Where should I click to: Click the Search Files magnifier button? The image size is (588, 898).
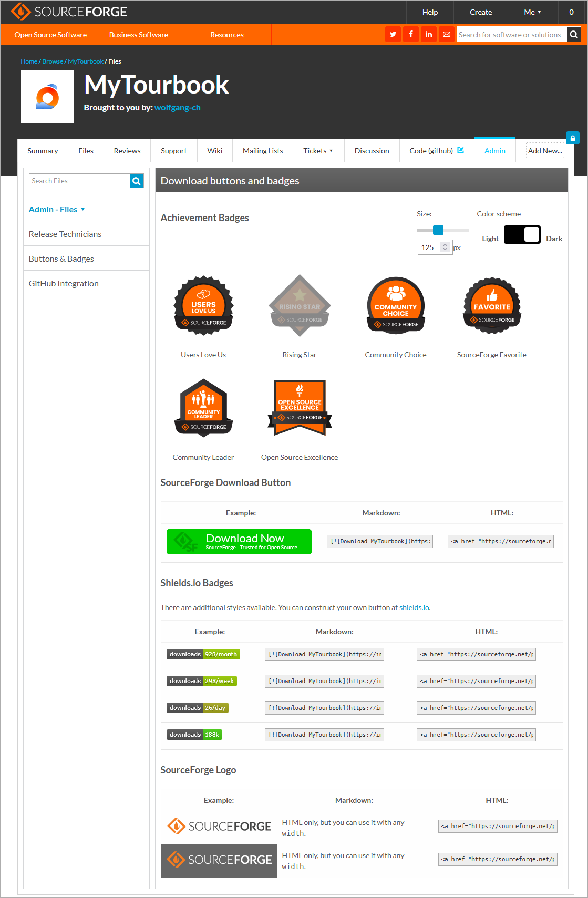pos(137,181)
